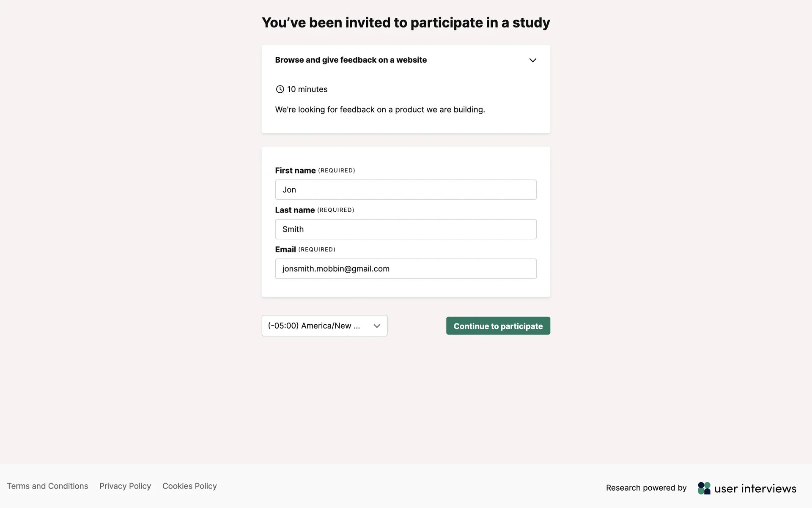Click the 'You've been invited' page heading

[406, 22]
